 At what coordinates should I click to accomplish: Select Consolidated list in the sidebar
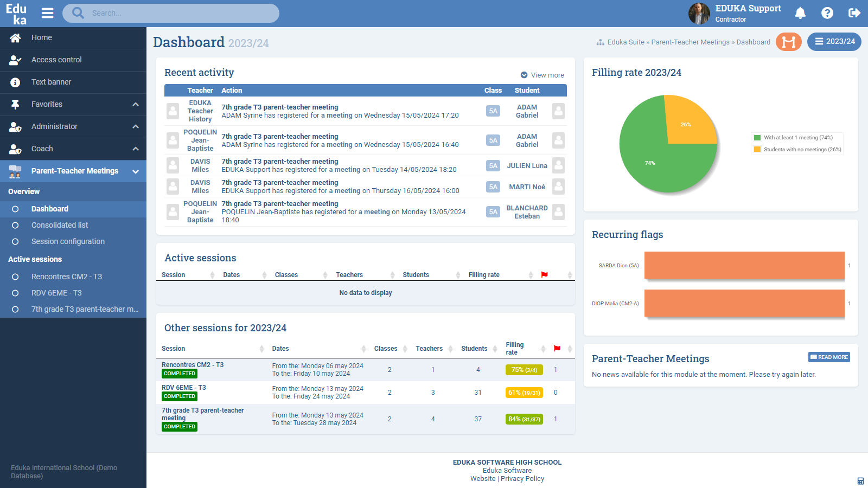[60, 225]
